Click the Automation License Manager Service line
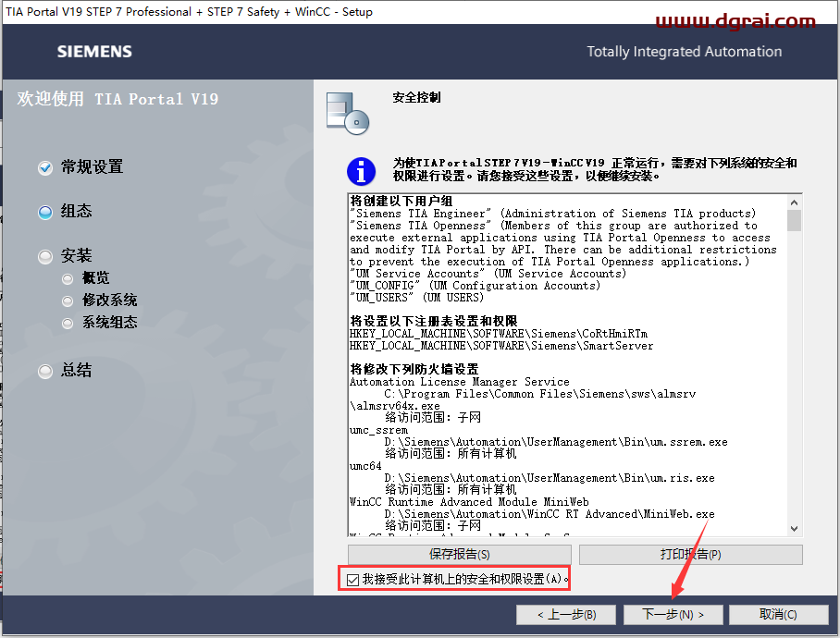Image resolution: width=840 pixels, height=638 pixels. pos(460,382)
